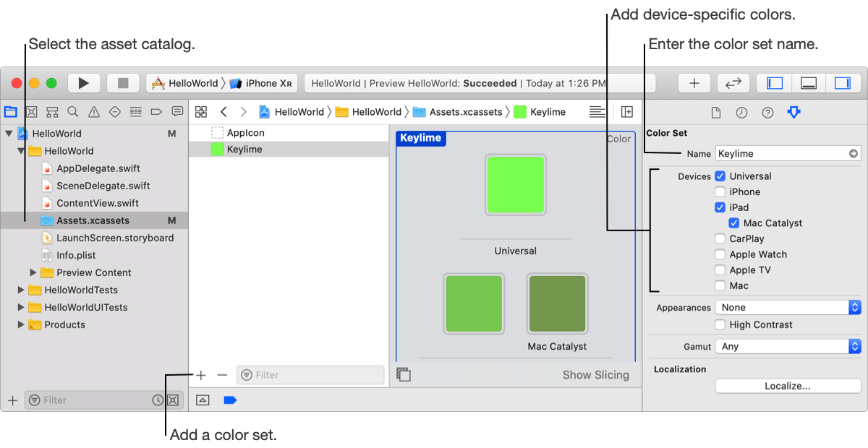Click the Localize... button
Viewport: 868px width, 448px height.
coord(788,386)
